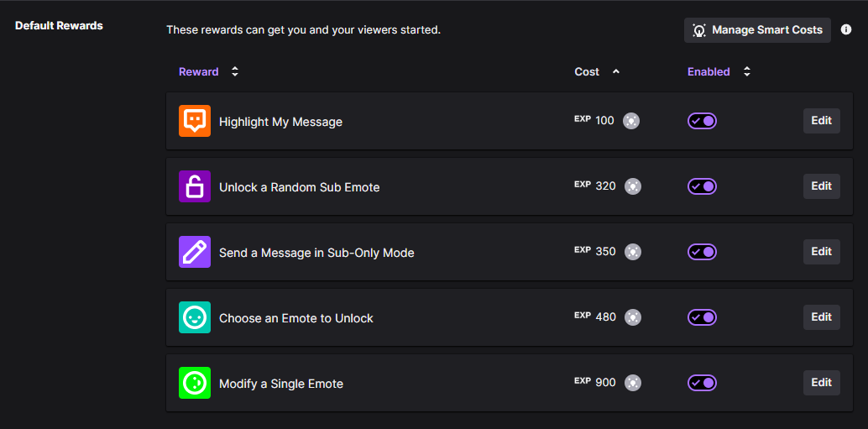This screenshot has width=868, height=429.
Task: Select the Choose an Emote to Unlock row title
Action: click(x=296, y=318)
